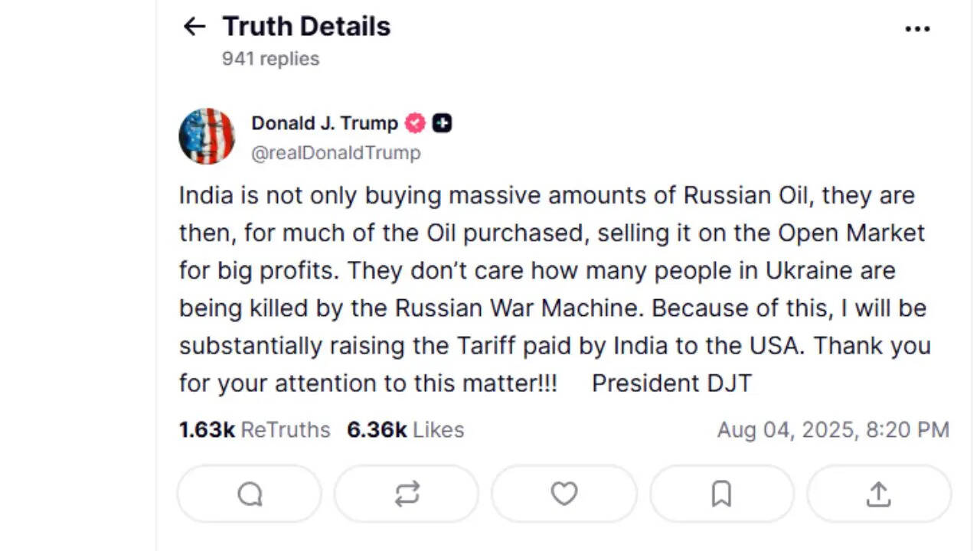Open Donald J. Trump's profile name link
Viewport: 980px width, 551px height.
tap(325, 123)
